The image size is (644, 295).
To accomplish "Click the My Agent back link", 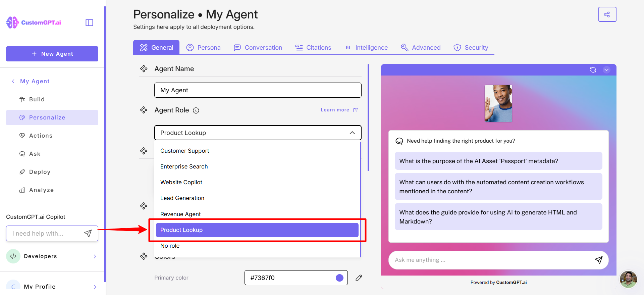I will click(35, 81).
